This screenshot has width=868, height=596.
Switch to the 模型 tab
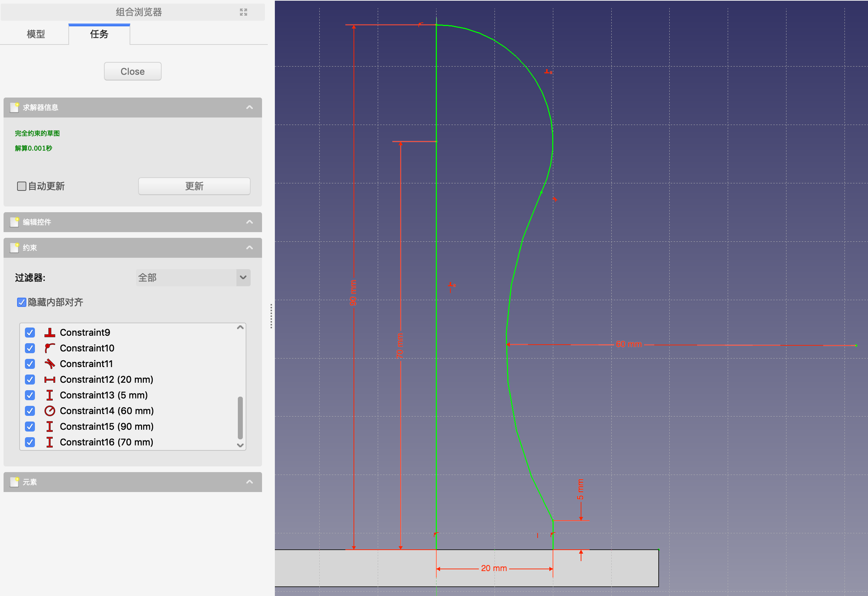(36, 34)
